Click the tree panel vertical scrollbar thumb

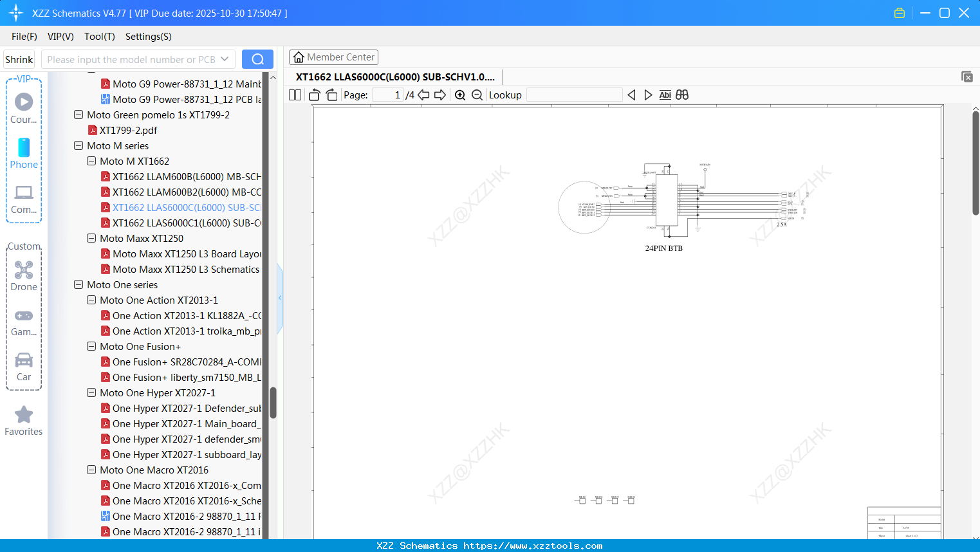(273, 403)
